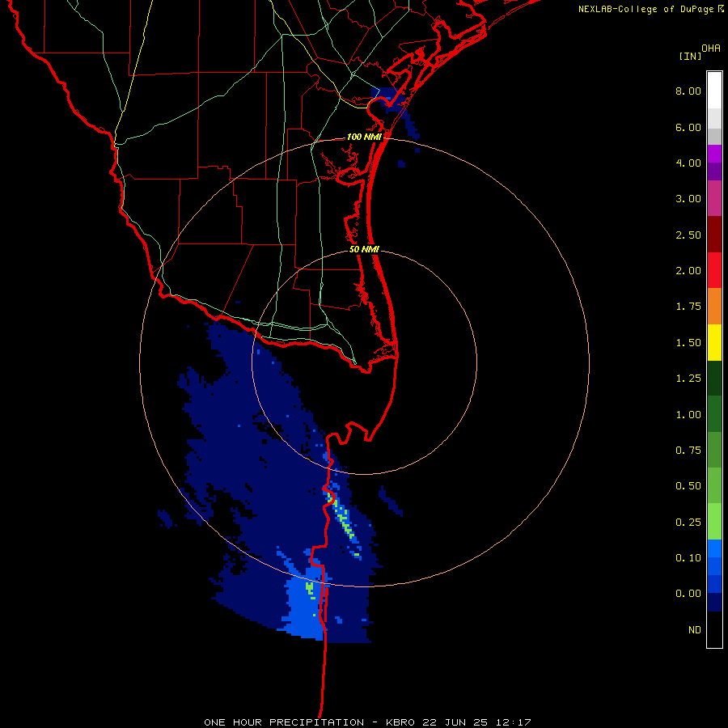Click the [IN] units label
Screen dimensions: 728x728
click(x=690, y=56)
